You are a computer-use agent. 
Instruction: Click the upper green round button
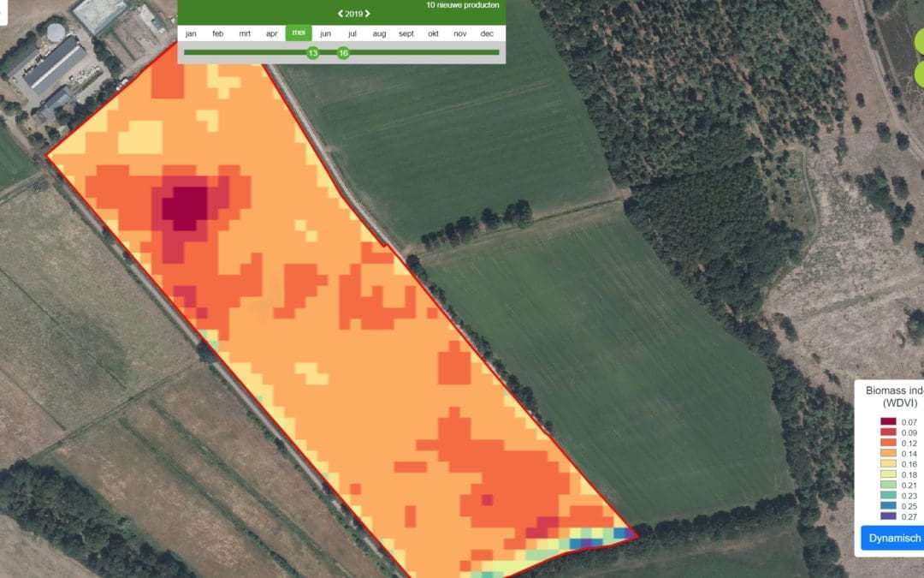[919, 41]
